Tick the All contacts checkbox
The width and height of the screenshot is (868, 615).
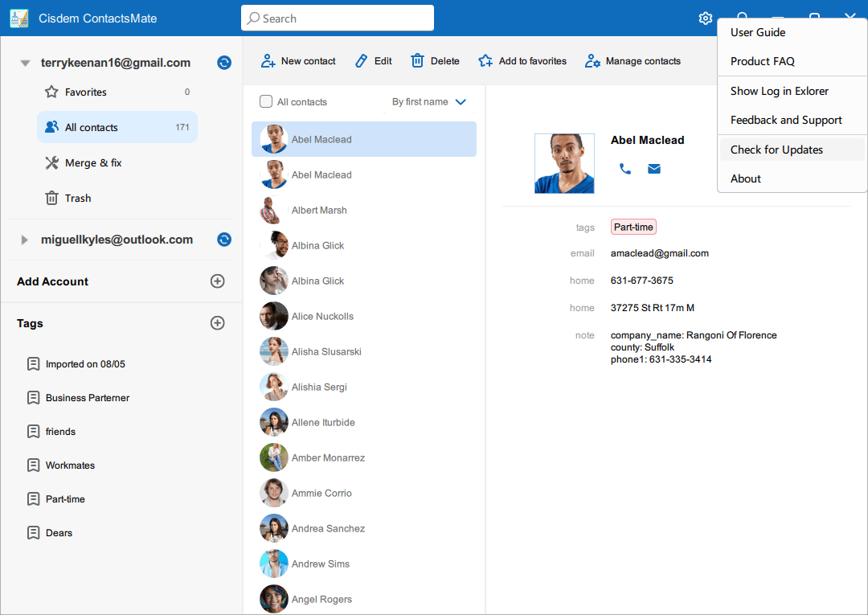pyautogui.click(x=266, y=102)
